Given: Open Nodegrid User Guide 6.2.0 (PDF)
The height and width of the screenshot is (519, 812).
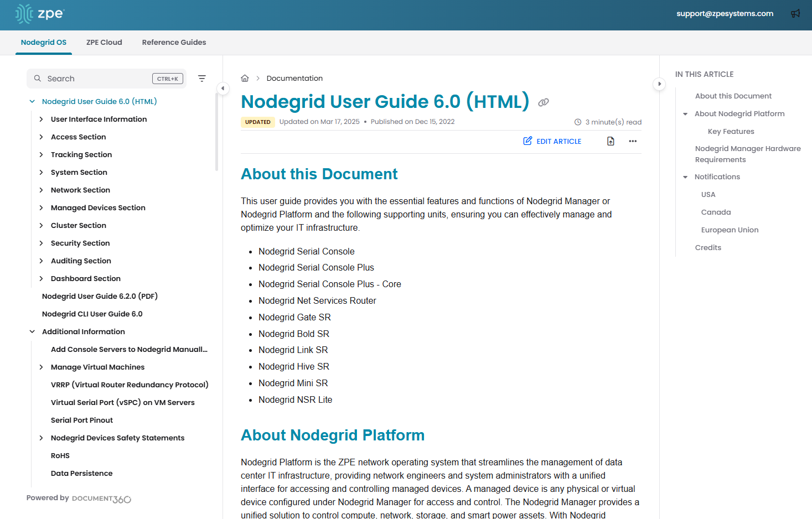Looking at the screenshot, I should [100, 296].
